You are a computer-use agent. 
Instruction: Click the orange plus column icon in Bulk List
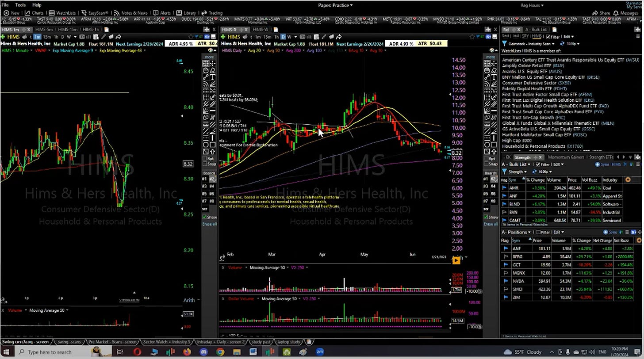(x=628, y=179)
